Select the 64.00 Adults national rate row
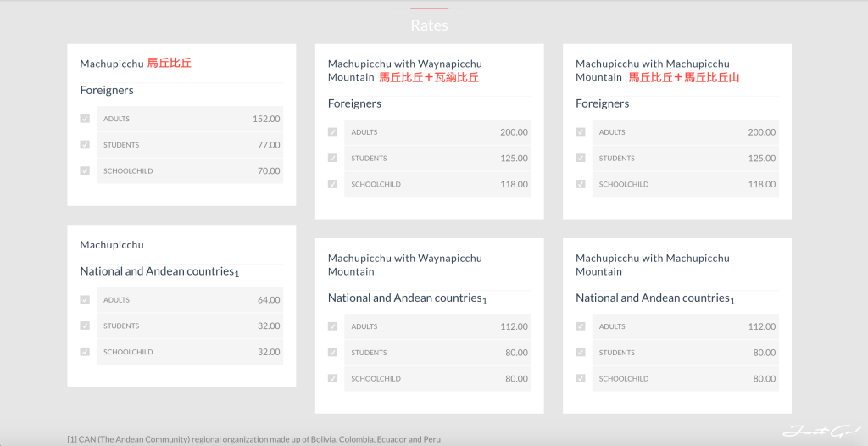This screenshot has width=868, height=446. pos(190,300)
